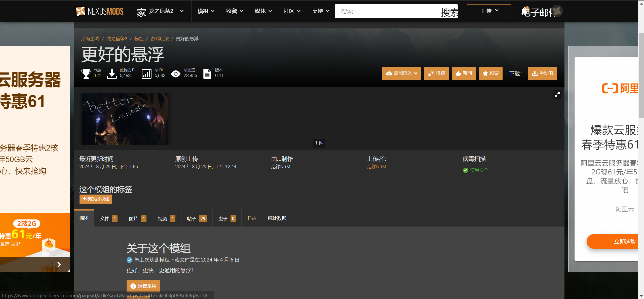Open the 帖子 posts tab
644x299 pixels.
[x=197, y=218]
